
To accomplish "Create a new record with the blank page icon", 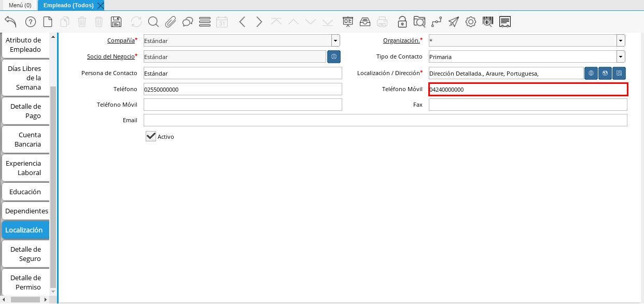I will tap(48, 22).
